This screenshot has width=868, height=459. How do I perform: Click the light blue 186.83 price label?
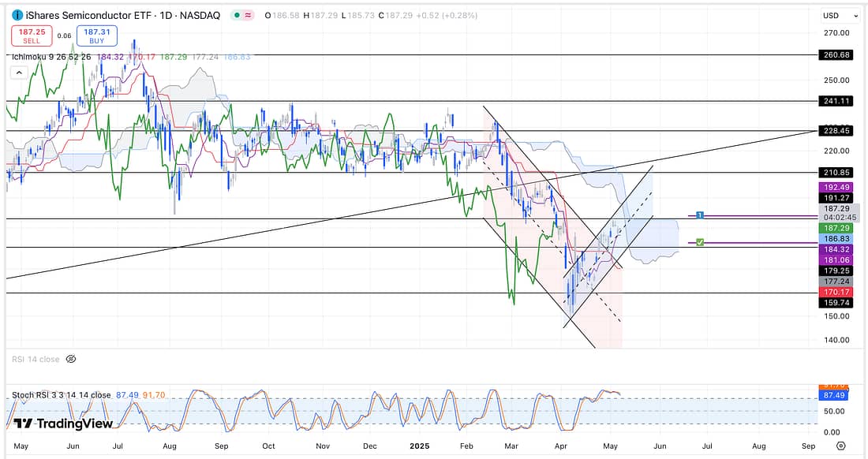(x=837, y=239)
